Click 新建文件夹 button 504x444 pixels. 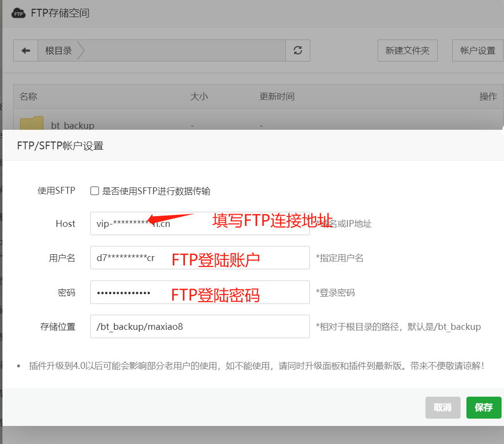click(x=407, y=50)
